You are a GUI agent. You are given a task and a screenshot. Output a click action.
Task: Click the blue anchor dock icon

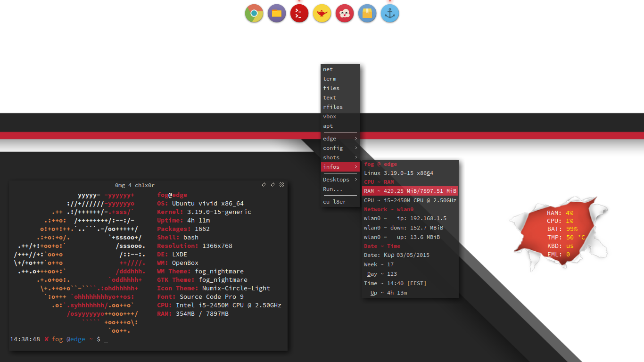pos(390,13)
